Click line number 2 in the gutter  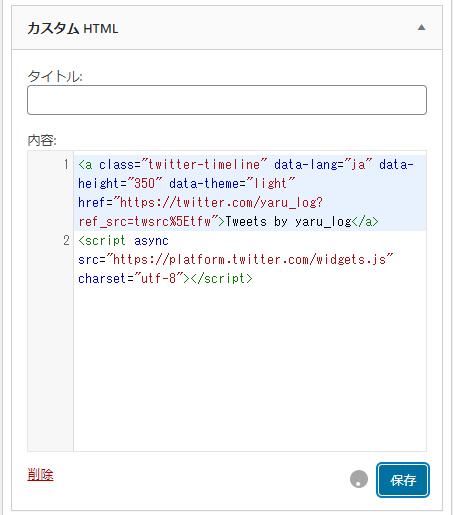point(67,240)
